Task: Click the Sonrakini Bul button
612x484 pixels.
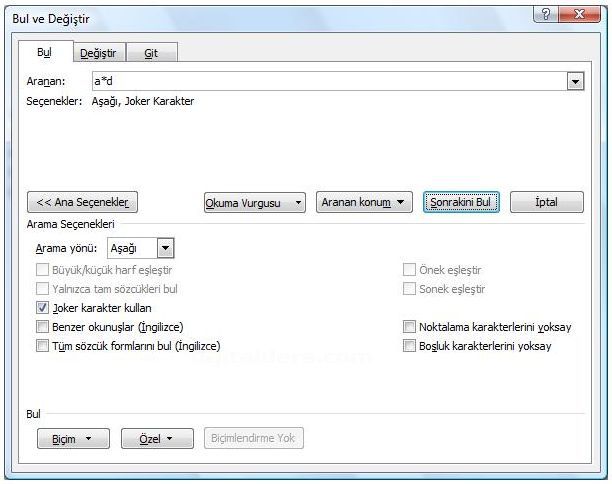Action: 461,202
